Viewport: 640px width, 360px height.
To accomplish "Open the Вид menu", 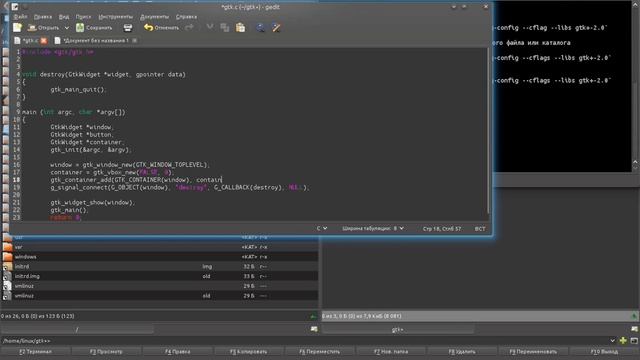I will pyautogui.click(x=64, y=17).
